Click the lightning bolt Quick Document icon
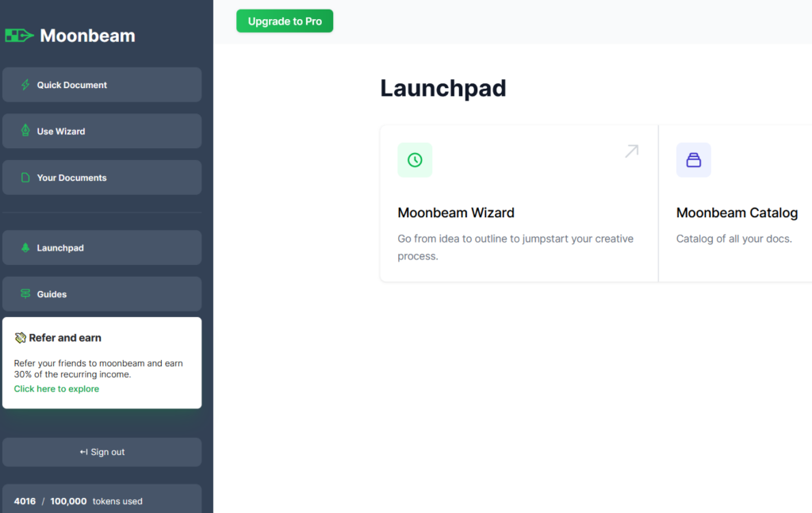The height and width of the screenshot is (513, 812). point(25,85)
